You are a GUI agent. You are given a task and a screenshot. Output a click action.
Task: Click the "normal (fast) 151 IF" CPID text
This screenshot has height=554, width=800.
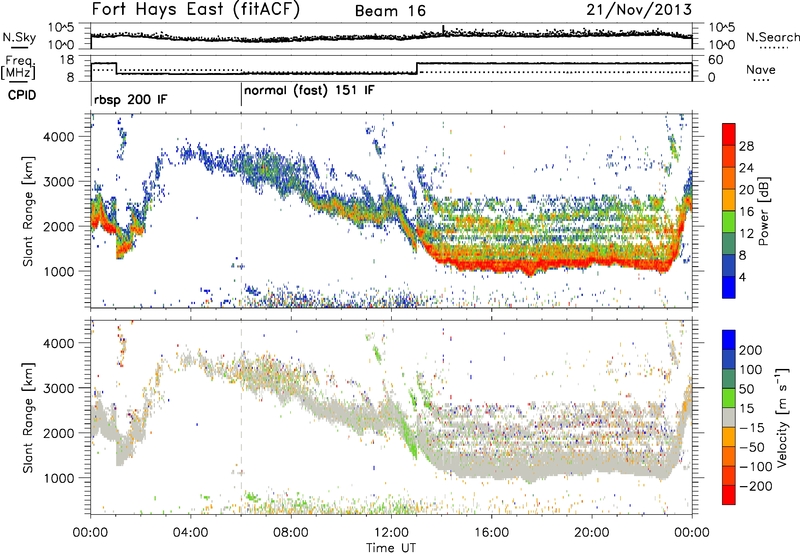click(309, 91)
